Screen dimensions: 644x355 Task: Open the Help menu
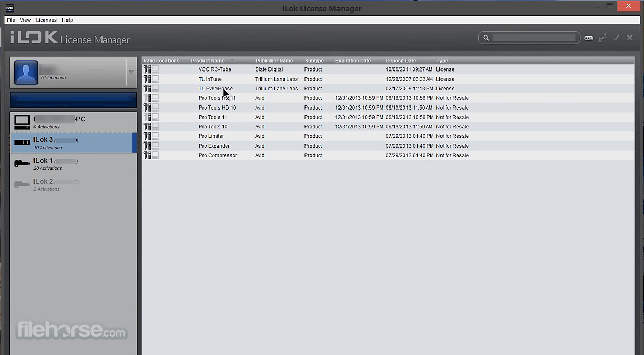67,20
